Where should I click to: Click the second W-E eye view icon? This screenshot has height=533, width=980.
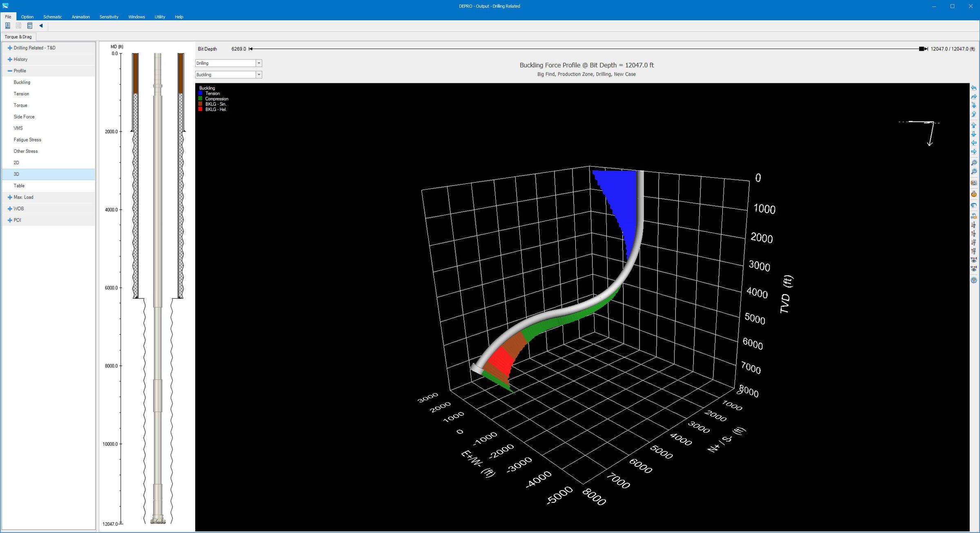(x=974, y=269)
